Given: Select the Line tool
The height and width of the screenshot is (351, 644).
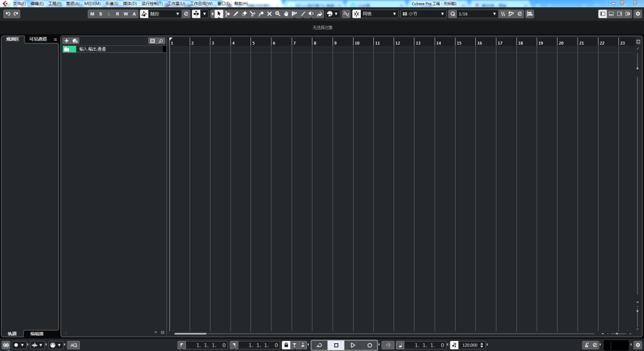Looking at the screenshot, I should [x=303, y=14].
